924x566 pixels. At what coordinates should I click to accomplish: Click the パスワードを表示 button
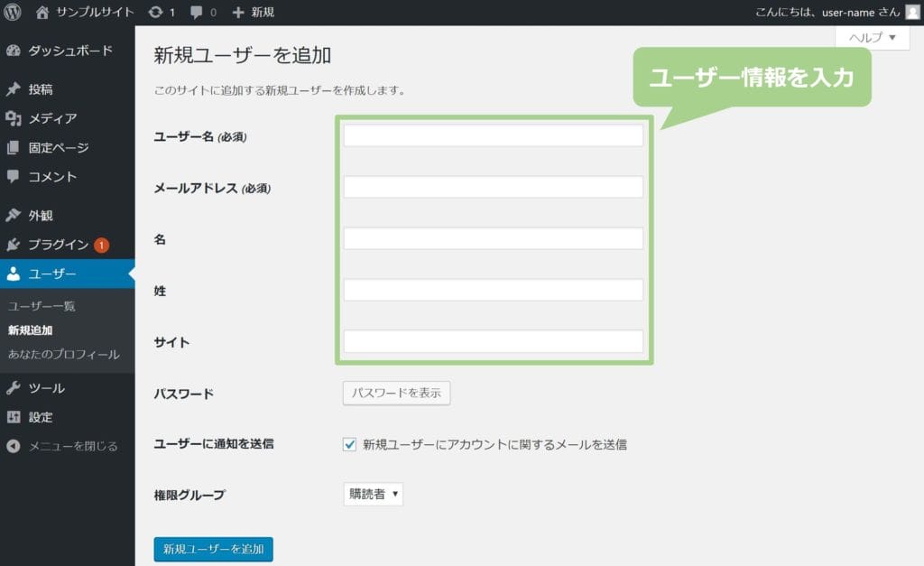[x=396, y=393]
